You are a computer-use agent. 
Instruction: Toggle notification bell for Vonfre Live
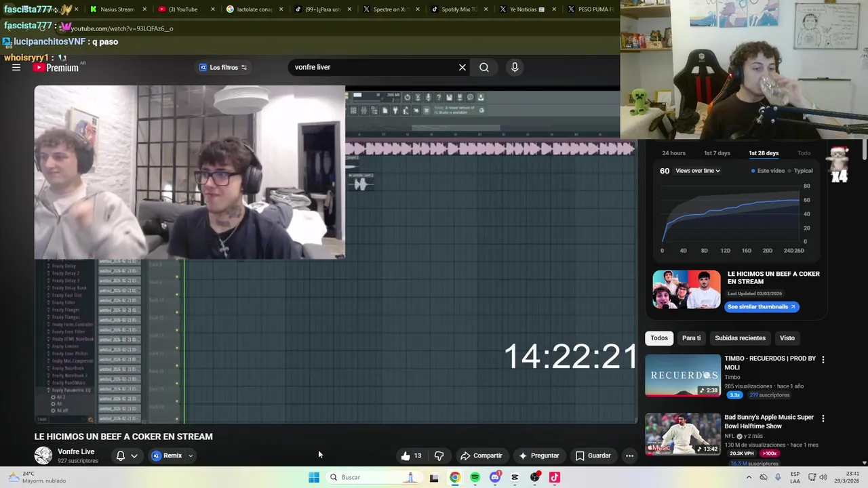pyautogui.click(x=121, y=455)
